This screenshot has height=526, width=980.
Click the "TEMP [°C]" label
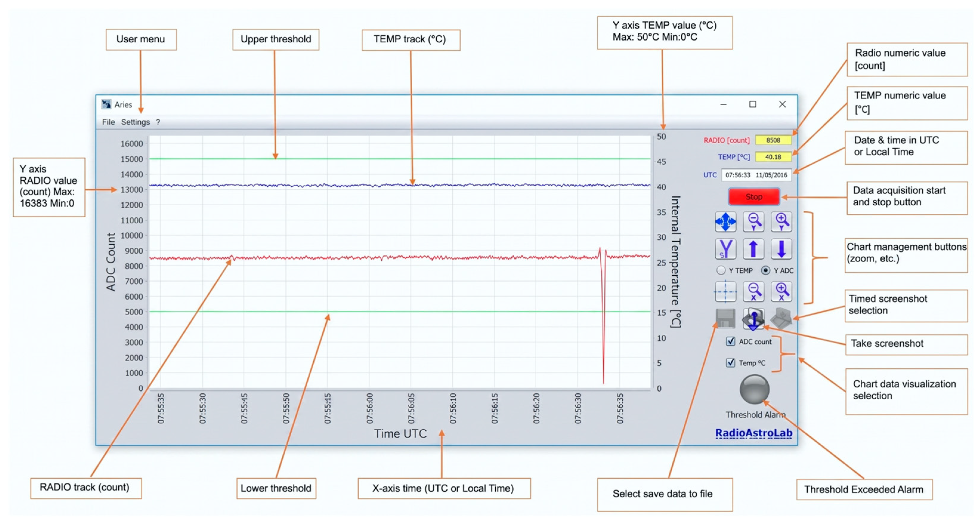pyautogui.click(x=734, y=157)
